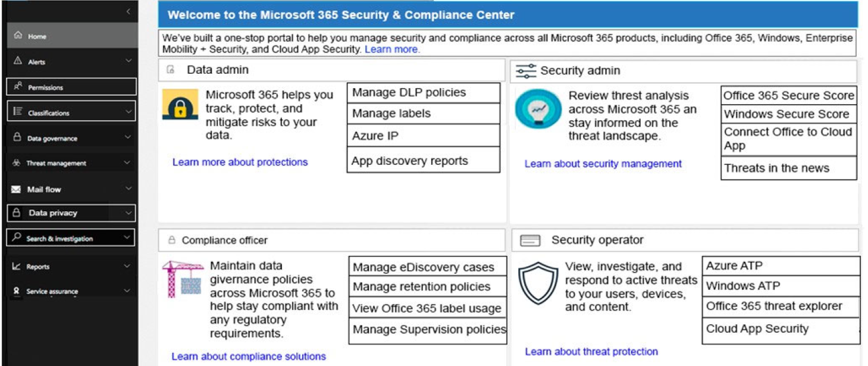Open Threat management menu item
Image resolution: width=868 pixels, height=366 pixels.
(71, 162)
